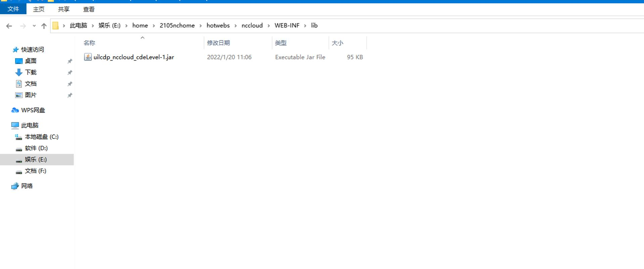
Task: Sort by 类型 column header
Action: pyautogui.click(x=281, y=43)
